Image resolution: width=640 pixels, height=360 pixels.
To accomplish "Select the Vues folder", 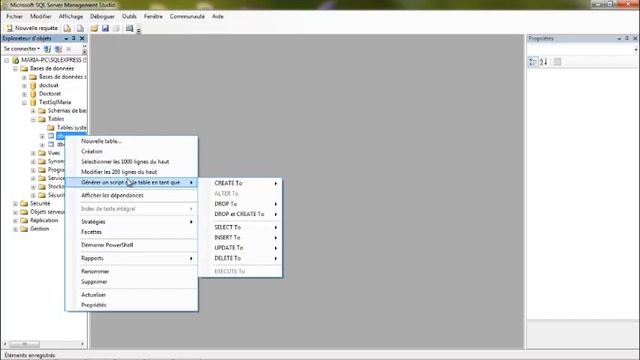I will click(53, 153).
